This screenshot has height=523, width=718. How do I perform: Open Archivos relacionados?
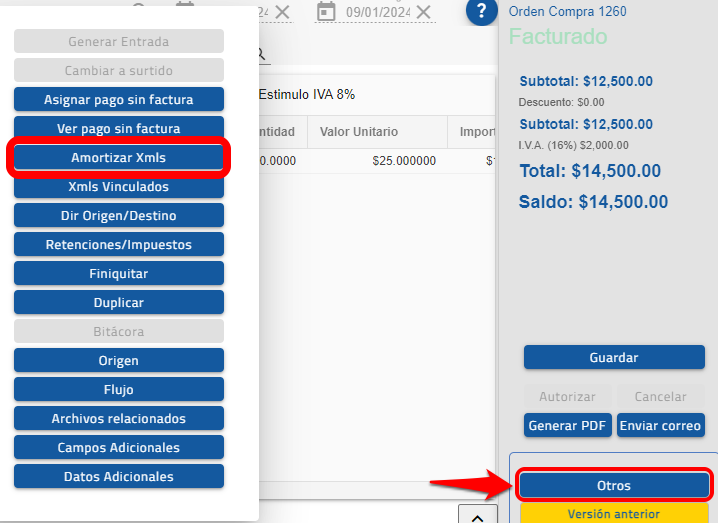tap(119, 419)
